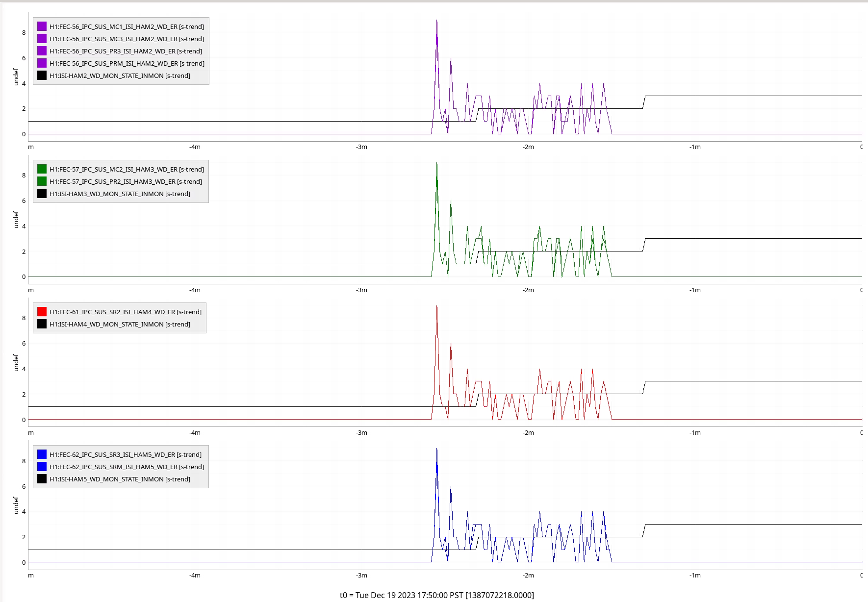The height and width of the screenshot is (602, 868).
Task: Click the blue swatch for SUS_SR3_ISI_HAM5_WD_ER
Action: click(x=42, y=454)
